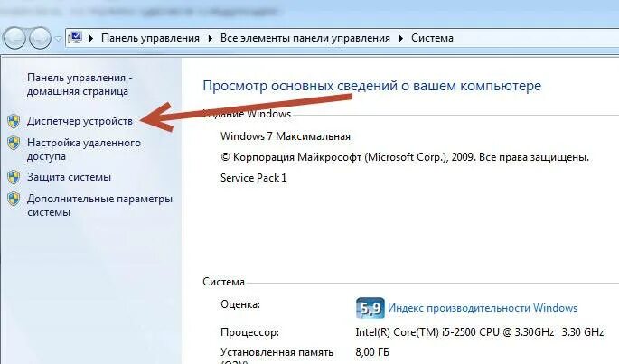Open Индекс производительности Windows link
The height and width of the screenshot is (364, 619).
pyautogui.click(x=483, y=308)
